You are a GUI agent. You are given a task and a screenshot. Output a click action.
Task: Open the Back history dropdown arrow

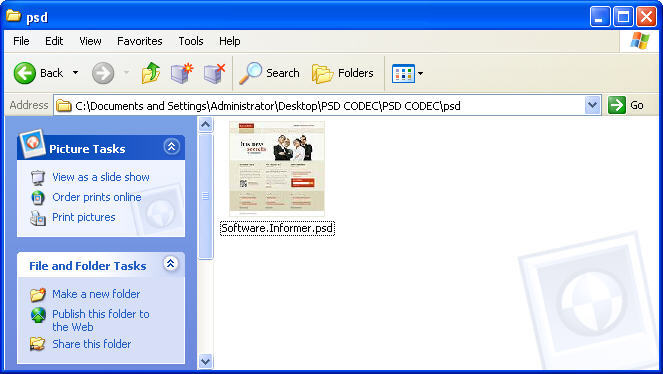pos(75,73)
